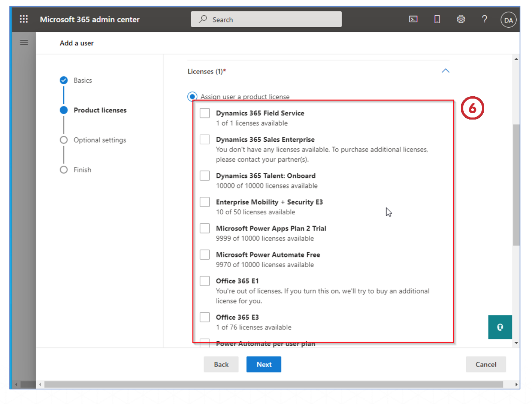Click the Cancel button

[486, 364]
